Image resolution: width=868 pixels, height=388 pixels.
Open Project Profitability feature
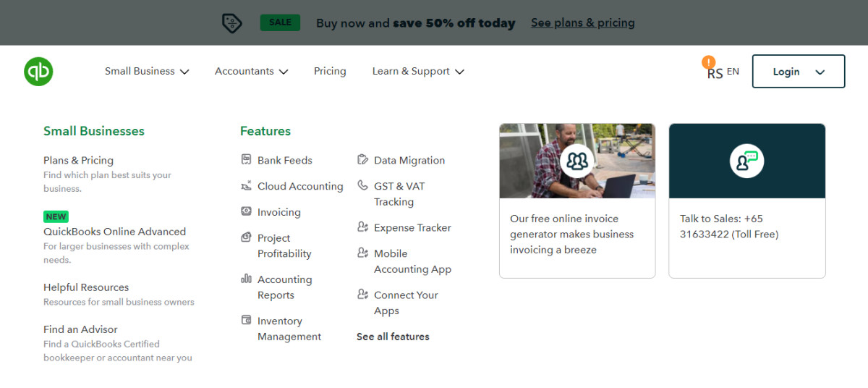click(x=284, y=246)
